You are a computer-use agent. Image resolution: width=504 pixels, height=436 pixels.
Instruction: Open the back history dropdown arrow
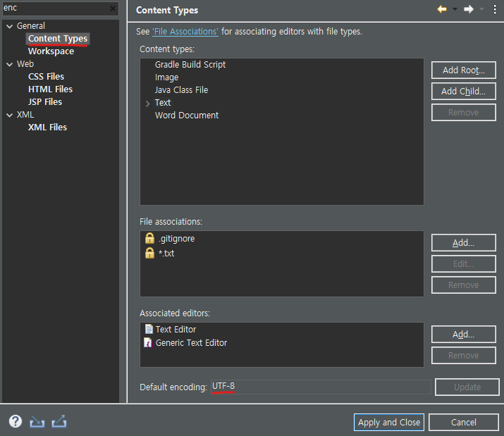[x=455, y=9]
